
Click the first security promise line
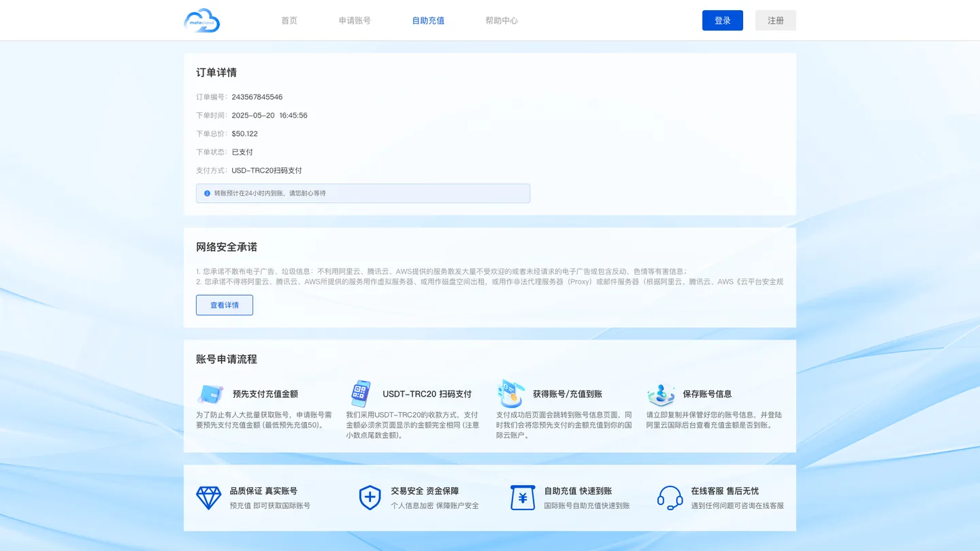click(x=442, y=271)
